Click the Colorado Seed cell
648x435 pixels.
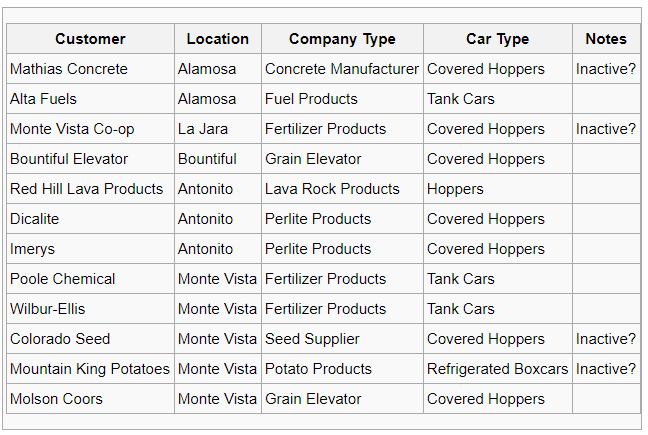point(91,339)
